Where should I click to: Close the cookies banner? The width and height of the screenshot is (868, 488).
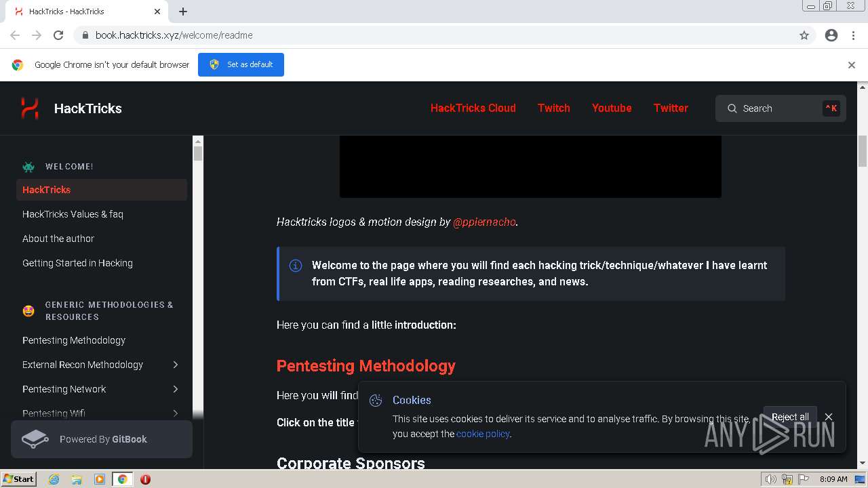click(829, 417)
